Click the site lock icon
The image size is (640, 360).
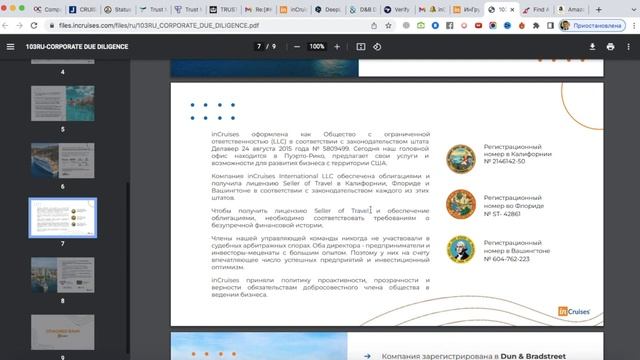[51, 25]
